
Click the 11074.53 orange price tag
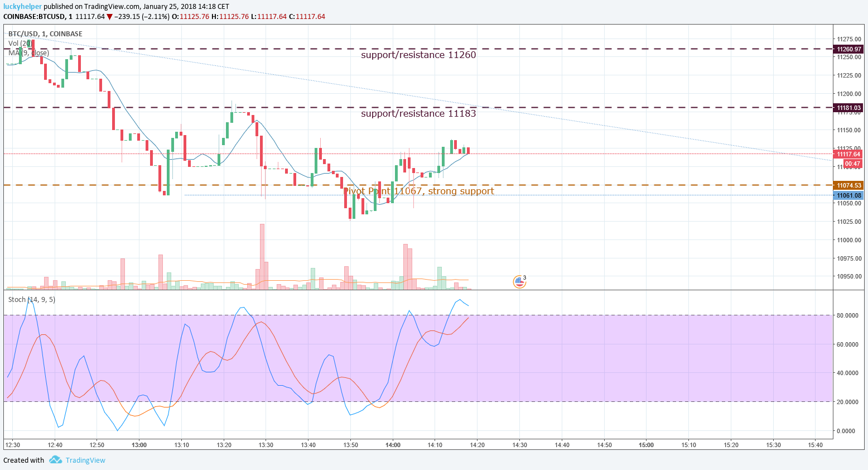click(848, 185)
